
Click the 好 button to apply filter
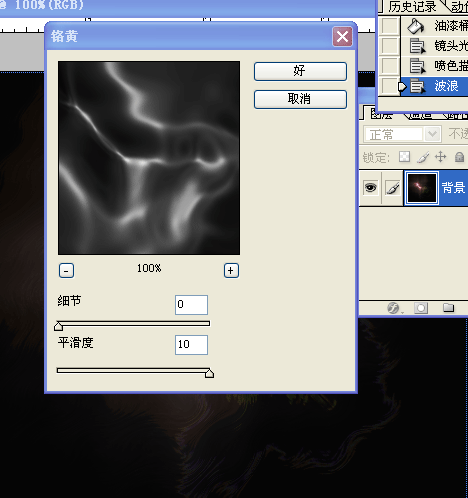tap(300, 71)
